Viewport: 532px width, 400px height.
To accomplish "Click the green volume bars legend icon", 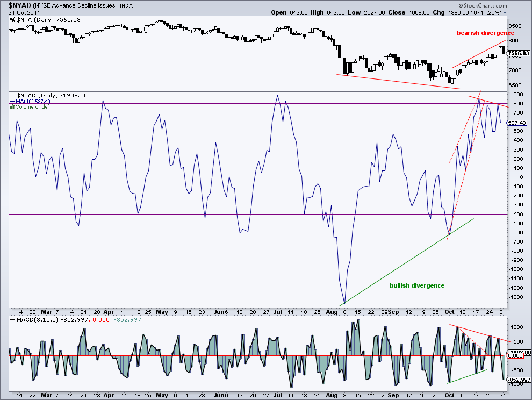I will tap(12, 106).
